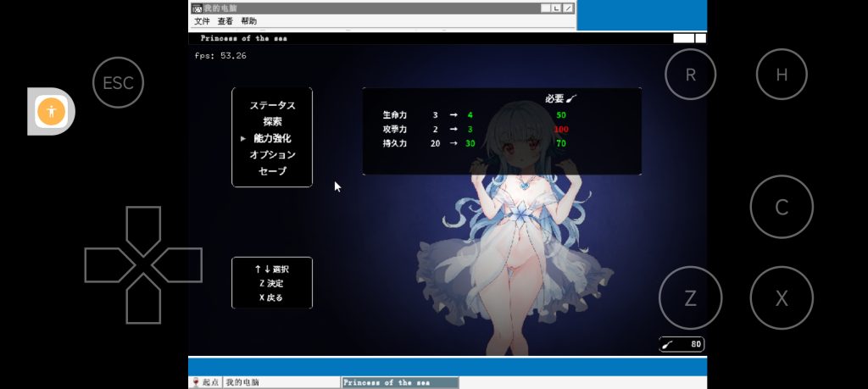This screenshot has height=389, width=868.
Task: Click the ↑↓ 選択 hint text
Action: click(x=272, y=270)
